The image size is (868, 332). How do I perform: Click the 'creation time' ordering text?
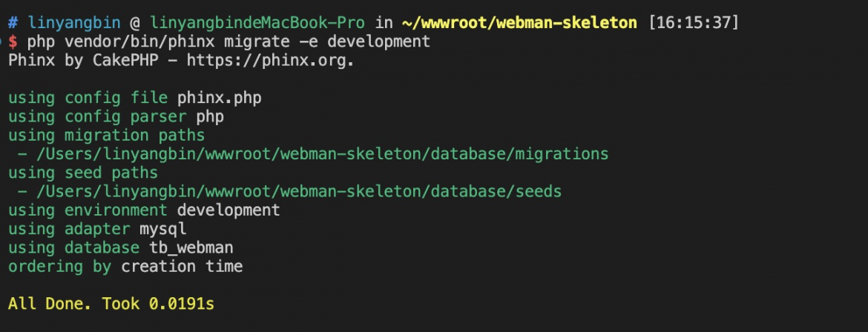[x=182, y=267]
